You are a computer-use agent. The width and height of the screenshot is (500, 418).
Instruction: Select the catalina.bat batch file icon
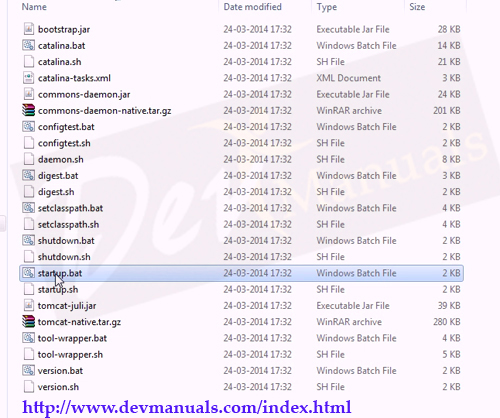(28, 45)
